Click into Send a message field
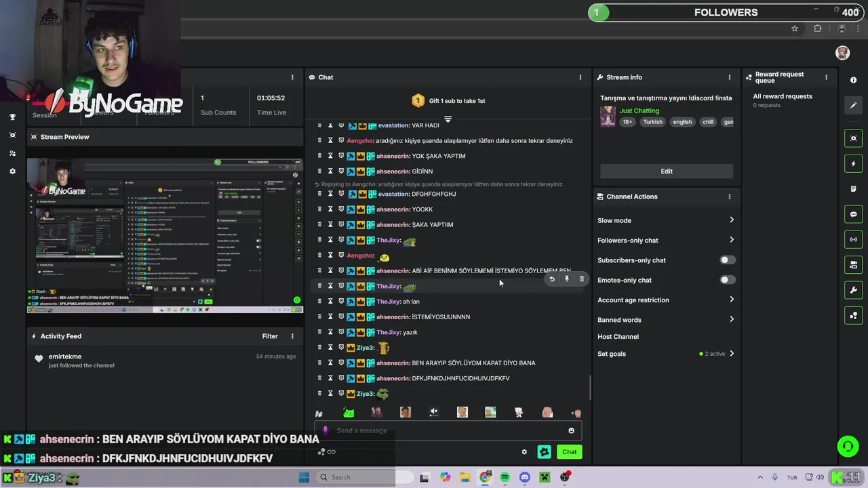Image resolution: width=868 pixels, height=488 pixels. pyautogui.click(x=448, y=430)
